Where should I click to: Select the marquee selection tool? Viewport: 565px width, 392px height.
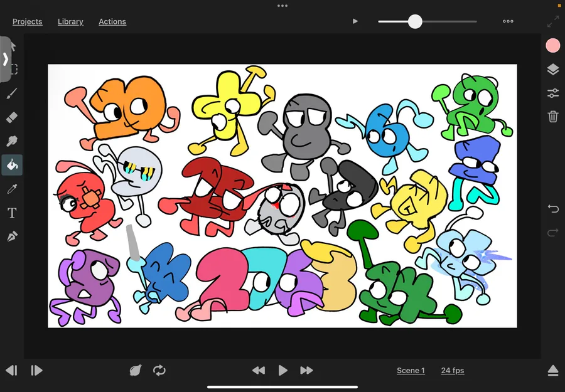click(x=14, y=69)
